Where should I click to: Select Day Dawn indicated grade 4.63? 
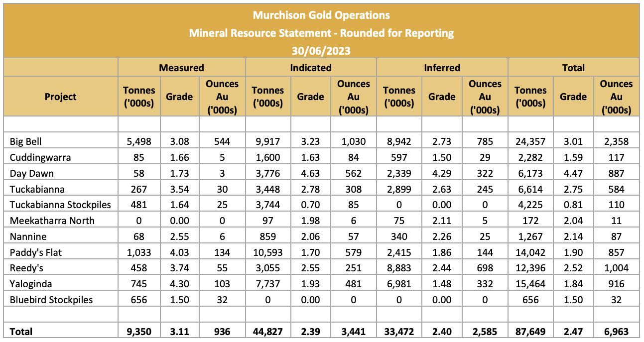pyautogui.click(x=310, y=173)
